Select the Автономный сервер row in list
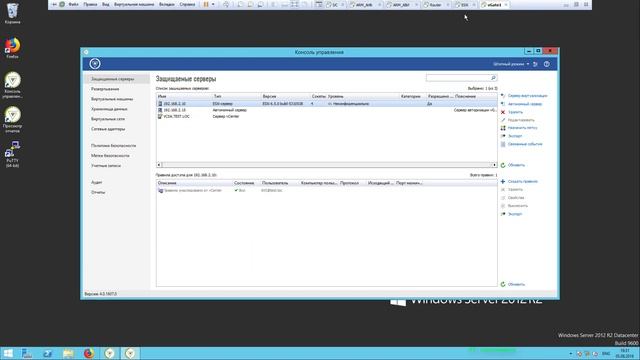 click(x=327, y=110)
